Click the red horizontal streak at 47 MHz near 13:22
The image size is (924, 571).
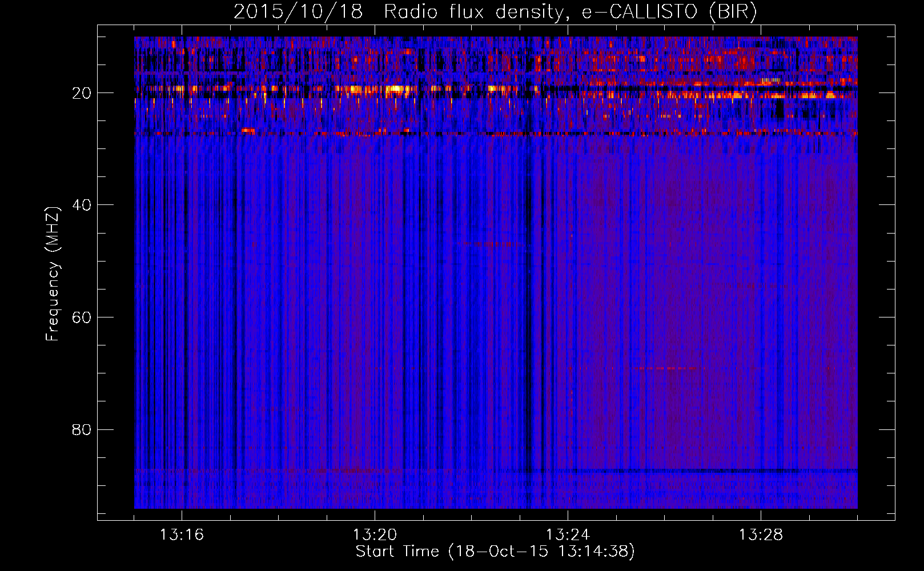pyautogui.click(x=491, y=244)
